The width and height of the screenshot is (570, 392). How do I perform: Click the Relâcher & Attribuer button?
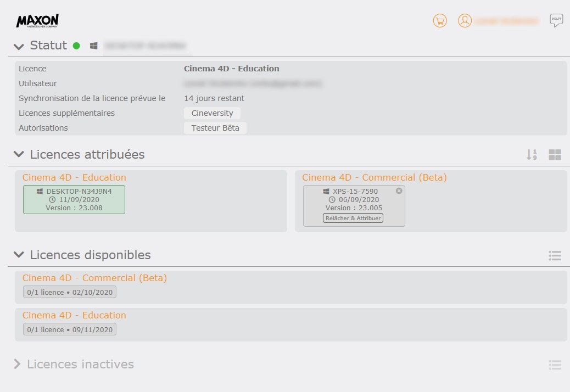point(353,218)
